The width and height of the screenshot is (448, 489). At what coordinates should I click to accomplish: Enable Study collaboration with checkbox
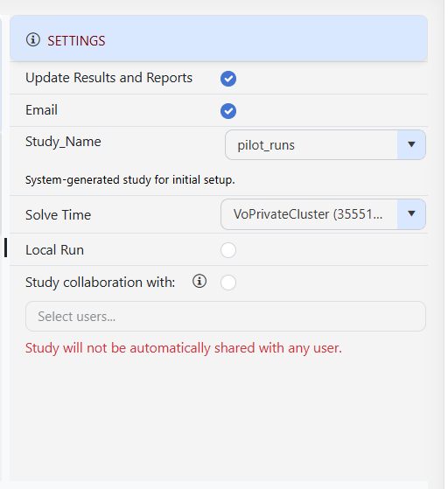point(228,283)
